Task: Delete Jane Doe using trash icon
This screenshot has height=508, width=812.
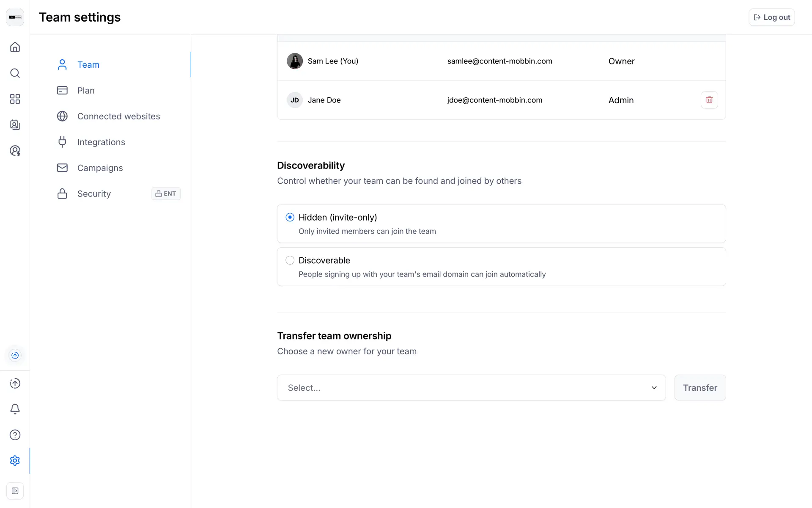Action: click(709, 100)
